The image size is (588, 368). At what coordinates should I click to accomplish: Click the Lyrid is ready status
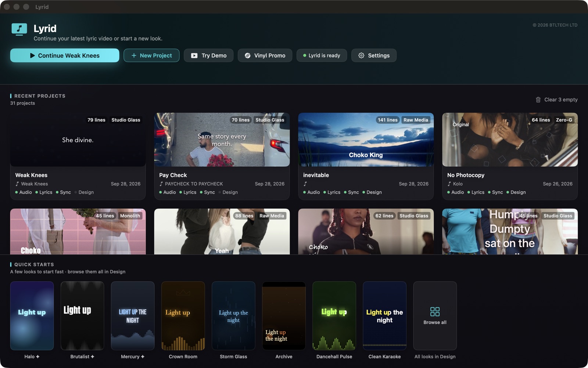tap(322, 56)
